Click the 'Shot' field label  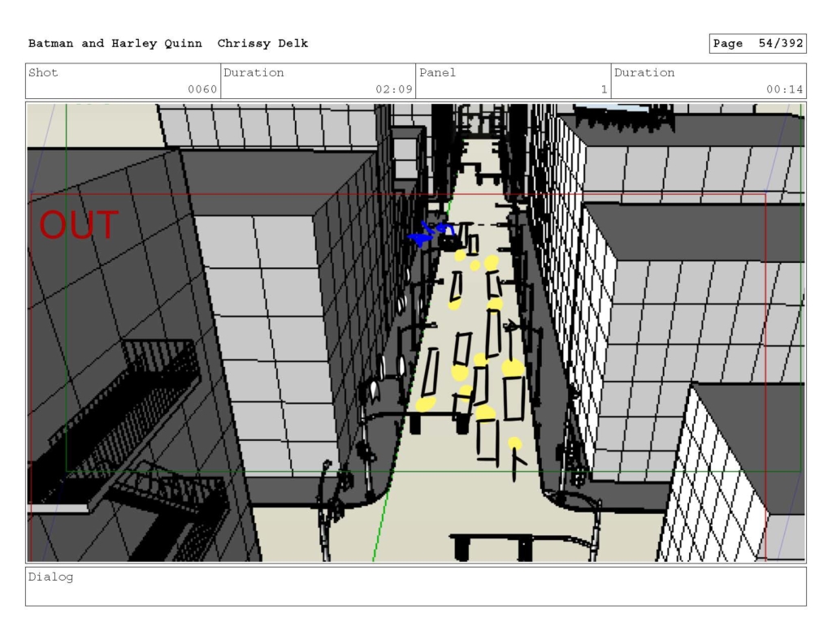43,72
